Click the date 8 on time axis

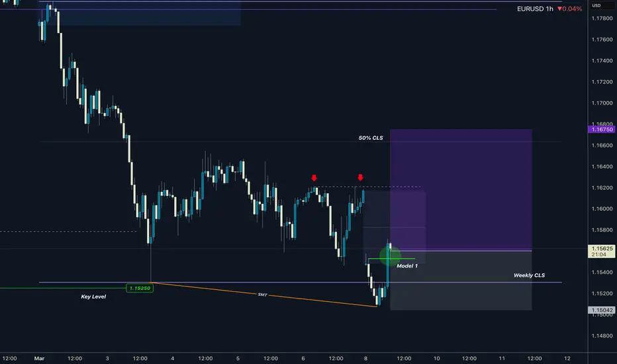point(365,359)
